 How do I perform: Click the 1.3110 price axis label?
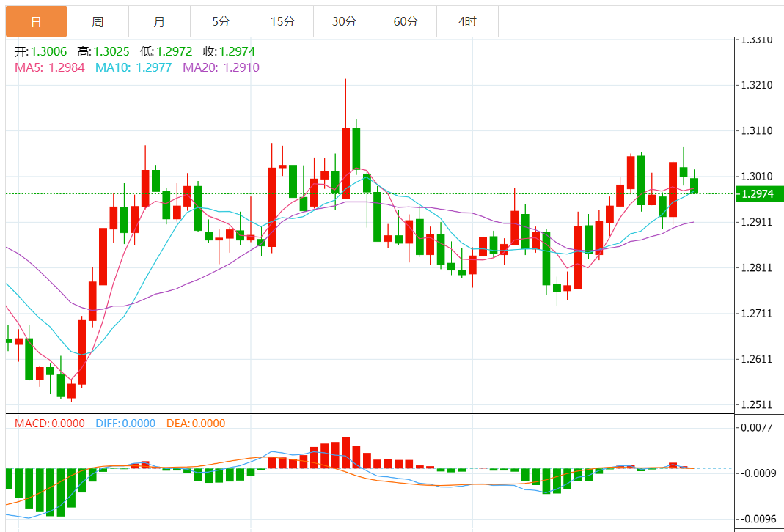757,131
